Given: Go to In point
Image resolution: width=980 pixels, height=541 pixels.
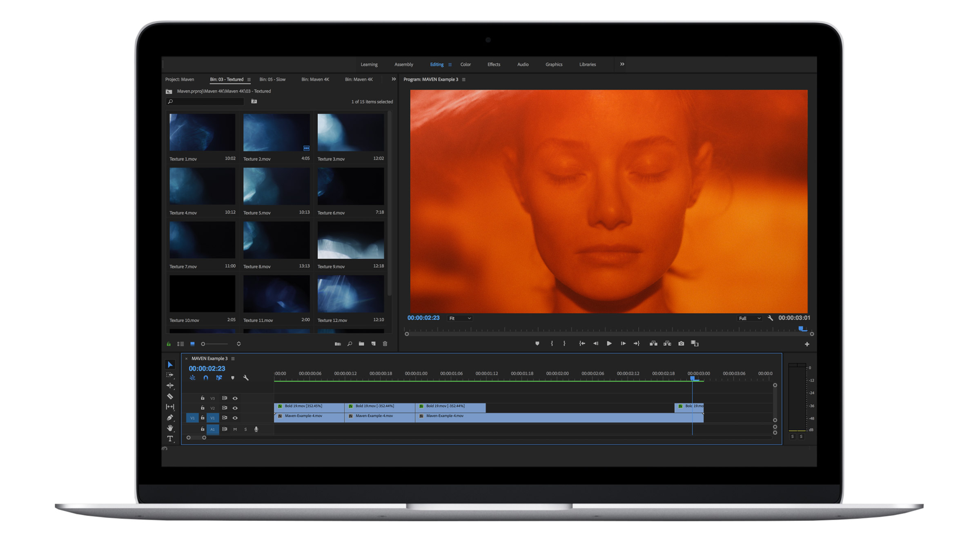Looking at the screenshot, I should pos(582,343).
